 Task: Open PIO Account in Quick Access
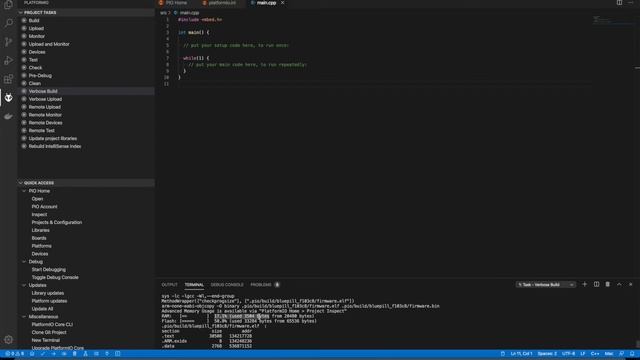[44, 207]
